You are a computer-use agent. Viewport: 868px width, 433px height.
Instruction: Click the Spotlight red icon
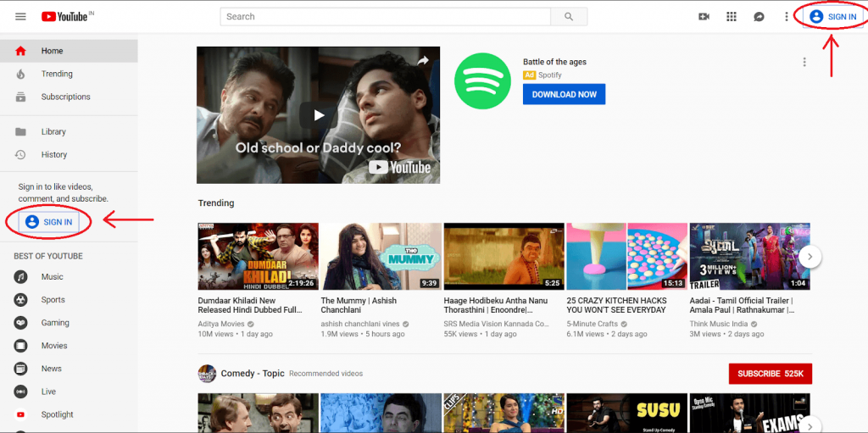coord(20,414)
